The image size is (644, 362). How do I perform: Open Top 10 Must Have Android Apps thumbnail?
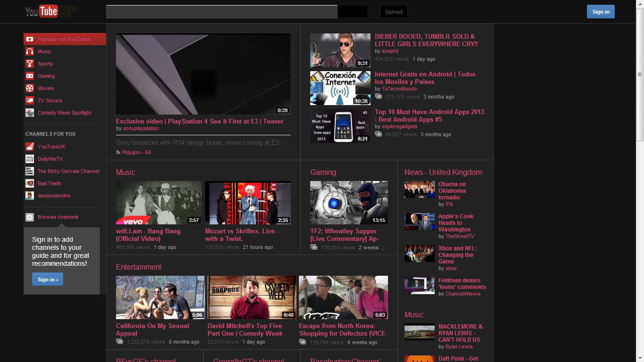tap(340, 126)
